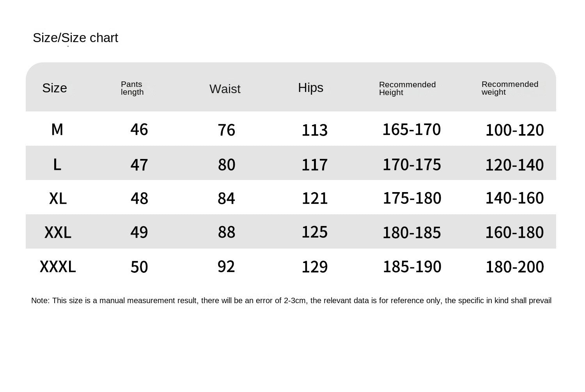This screenshot has height=392, width=585.
Task: Click the Size column header
Action: 55,88
